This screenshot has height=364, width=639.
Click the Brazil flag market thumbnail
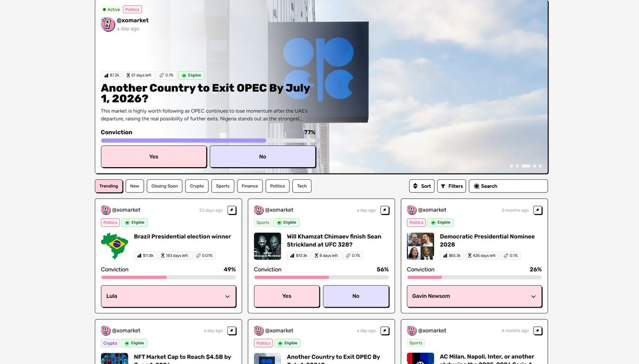pyautogui.click(x=114, y=246)
